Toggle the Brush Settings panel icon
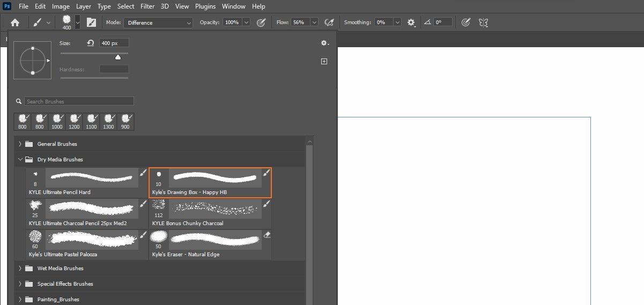Viewport: 644px width, 305px height. [x=91, y=23]
